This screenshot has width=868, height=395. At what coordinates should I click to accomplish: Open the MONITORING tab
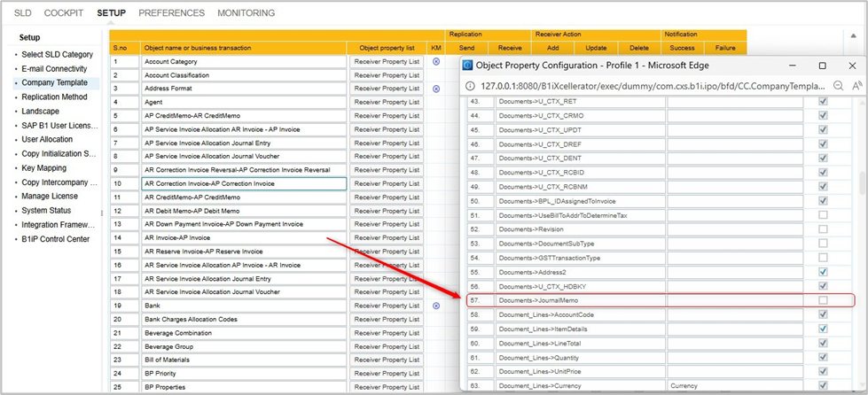(246, 13)
